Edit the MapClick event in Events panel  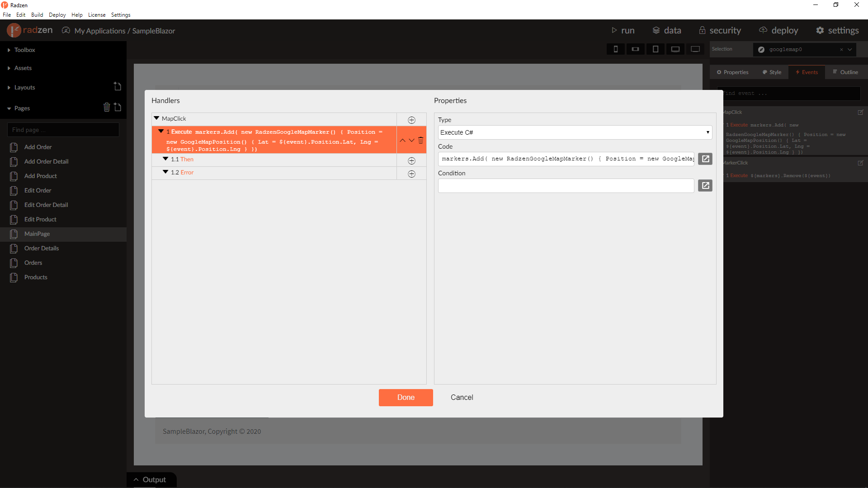click(860, 112)
